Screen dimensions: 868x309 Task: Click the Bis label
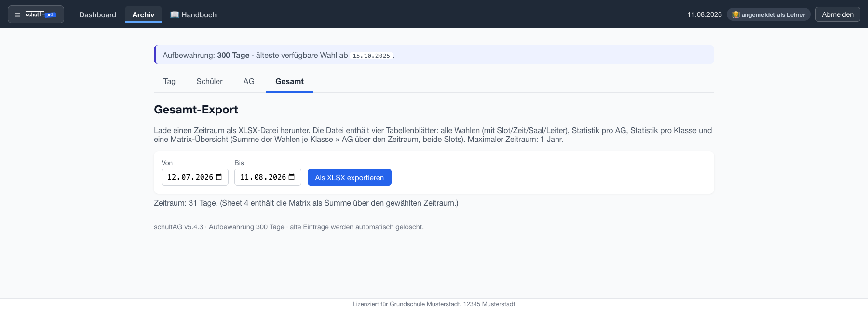(239, 163)
